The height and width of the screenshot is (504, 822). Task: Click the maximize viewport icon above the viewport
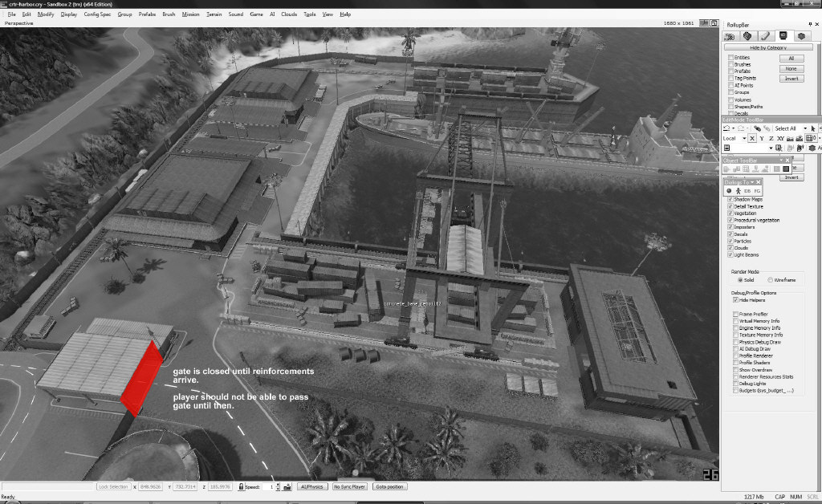pos(714,23)
